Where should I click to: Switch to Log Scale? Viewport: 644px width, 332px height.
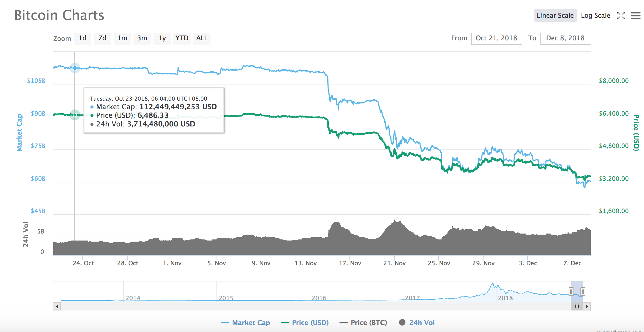pos(596,15)
